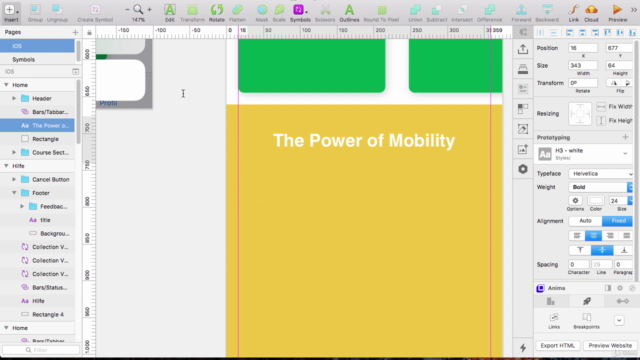Click Export HTML button
Screen dimensions: 640x360
[x=558, y=345]
